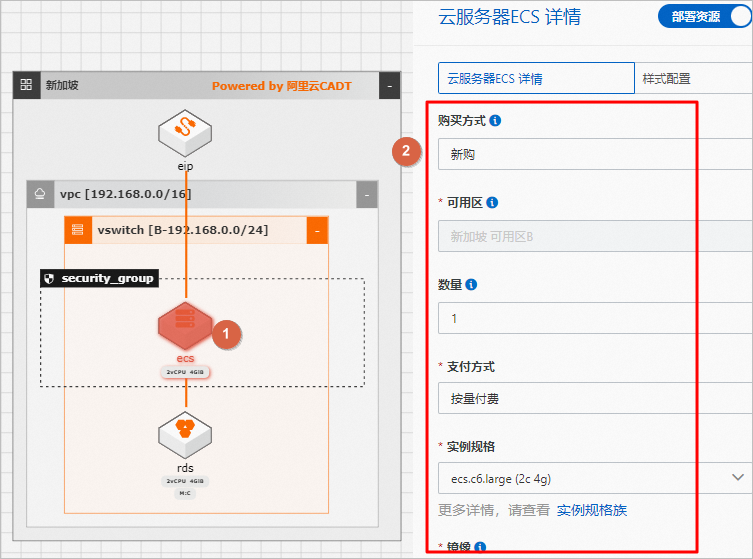Open the 购买方式 dropdown showing 新购
This screenshot has height=559, width=753.
595,154
